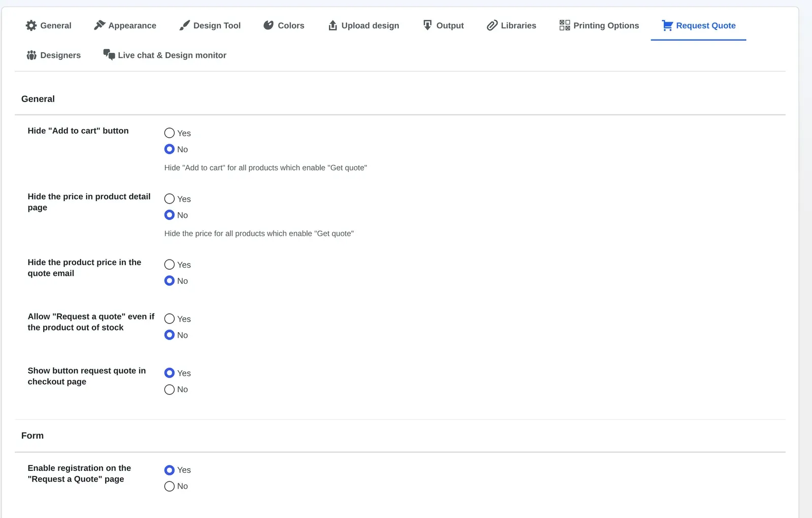812x518 pixels.
Task: Open the Upload design tab label
Action: click(x=370, y=25)
